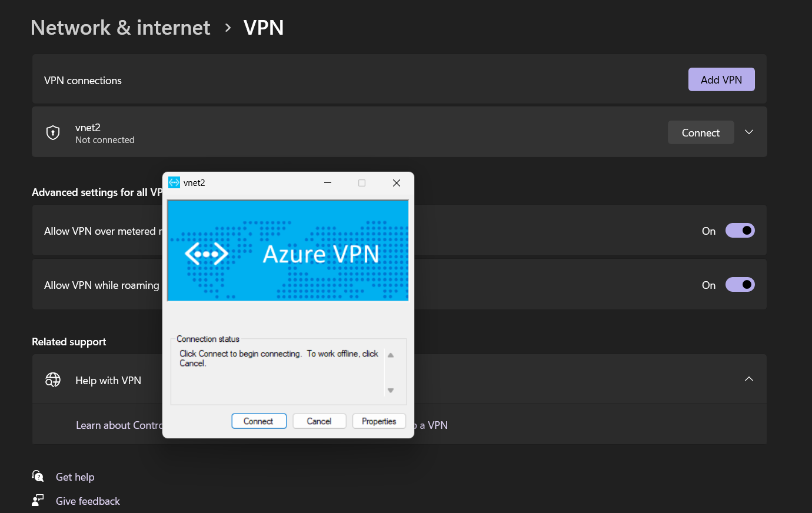Screen dimensions: 812x513
Task: Navigate back to Network & internet
Action: point(120,27)
